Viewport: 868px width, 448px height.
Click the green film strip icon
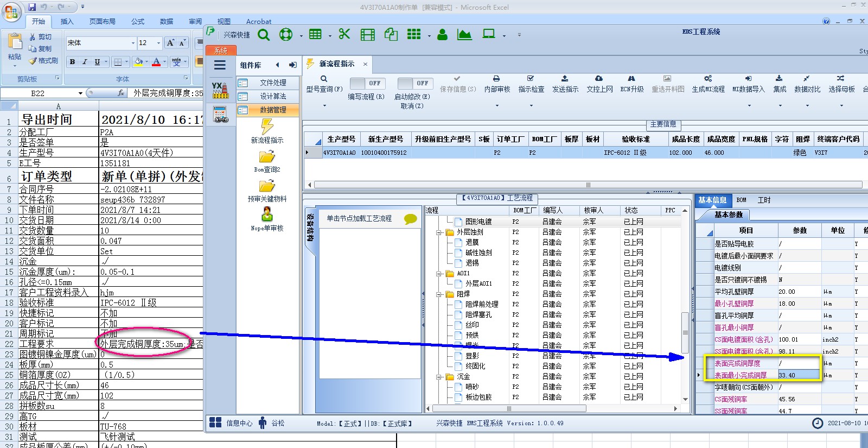point(368,35)
